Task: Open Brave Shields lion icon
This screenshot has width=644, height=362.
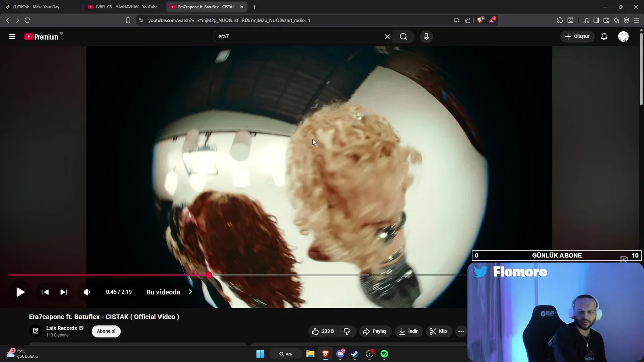Action: coord(480,20)
